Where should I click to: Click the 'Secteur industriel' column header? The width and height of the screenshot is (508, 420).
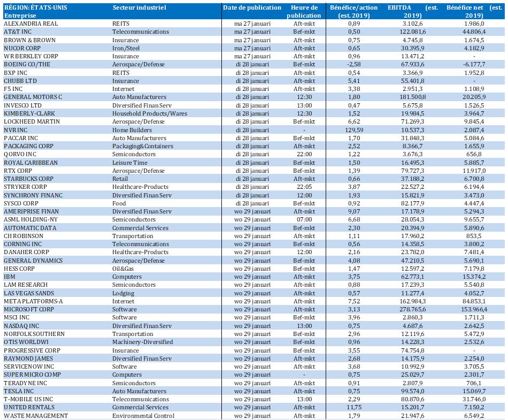(139, 8)
